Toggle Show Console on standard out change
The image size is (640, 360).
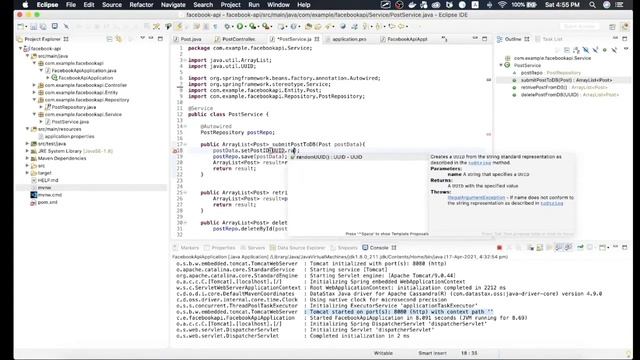tap(558, 247)
